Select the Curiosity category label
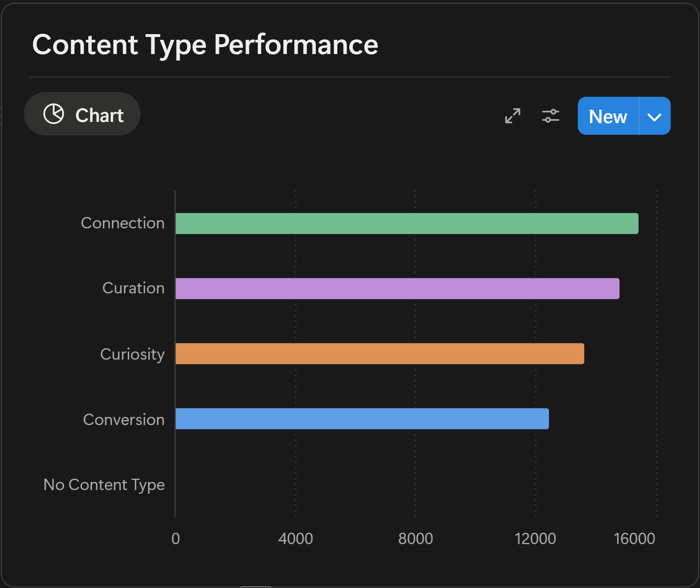 point(132,354)
